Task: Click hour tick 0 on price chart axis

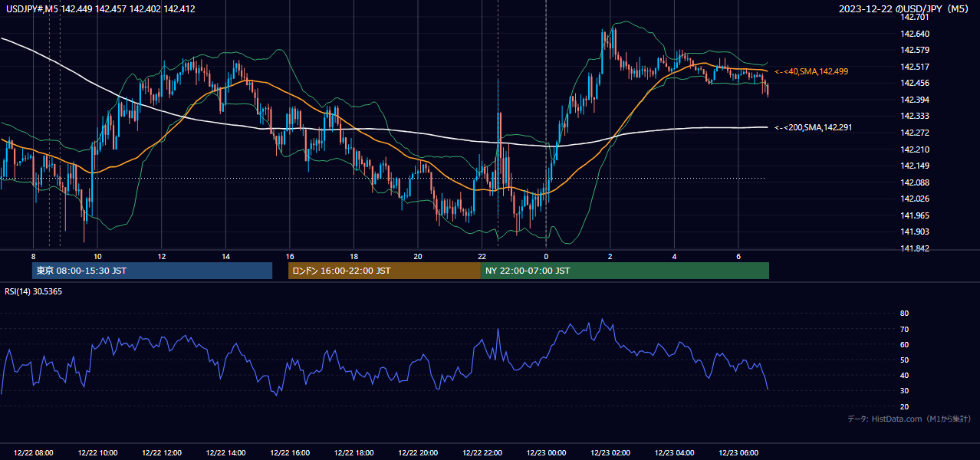Action: click(545, 256)
